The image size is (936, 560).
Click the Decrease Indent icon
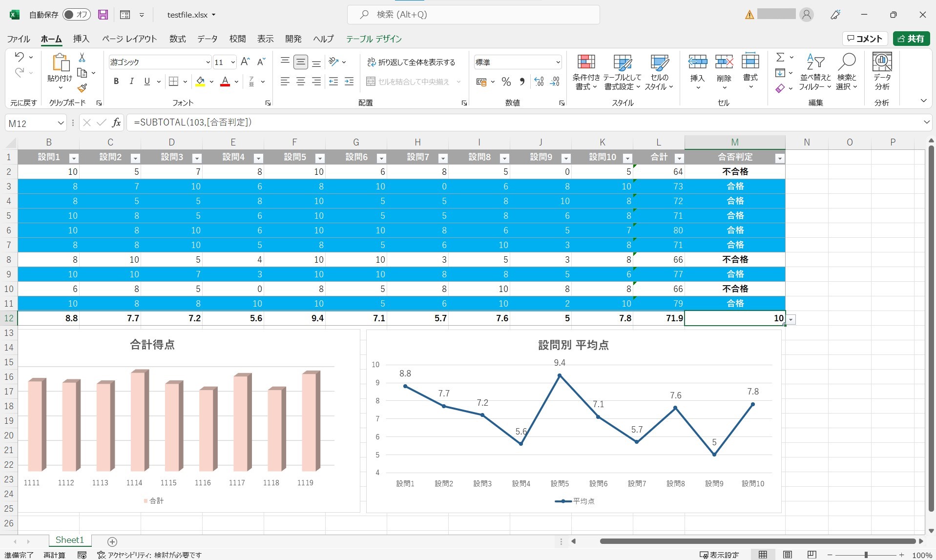(x=333, y=82)
